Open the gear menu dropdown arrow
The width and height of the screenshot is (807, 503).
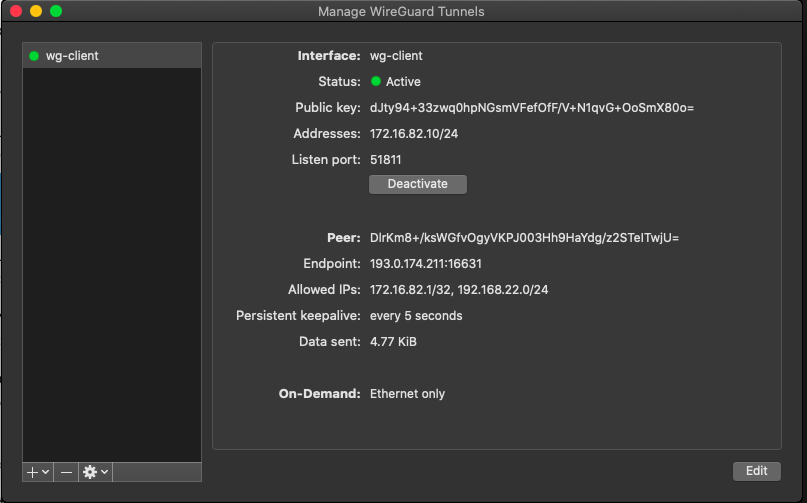pyautogui.click(x=104, y=472)
